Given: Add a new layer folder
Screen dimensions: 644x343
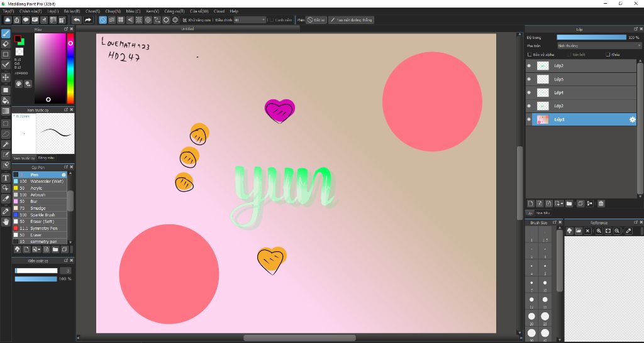Looking at the screenshot, I should (x=569, y=203).
